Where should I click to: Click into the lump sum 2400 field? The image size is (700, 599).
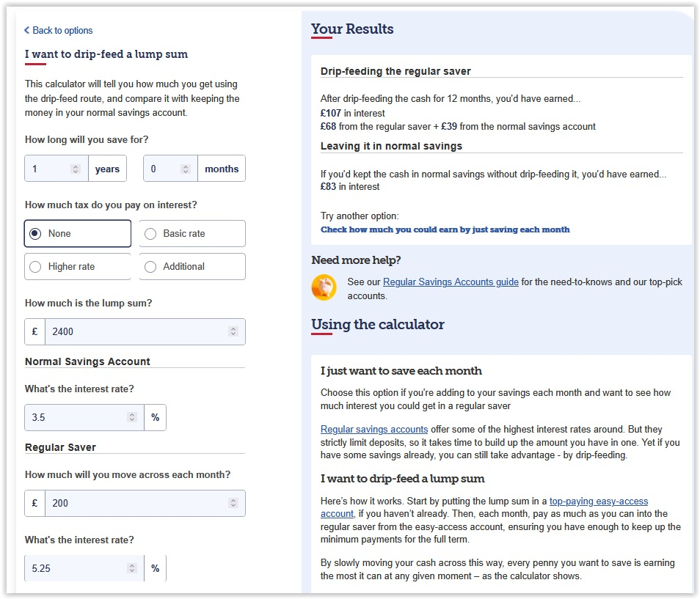[x=145, y=331]
